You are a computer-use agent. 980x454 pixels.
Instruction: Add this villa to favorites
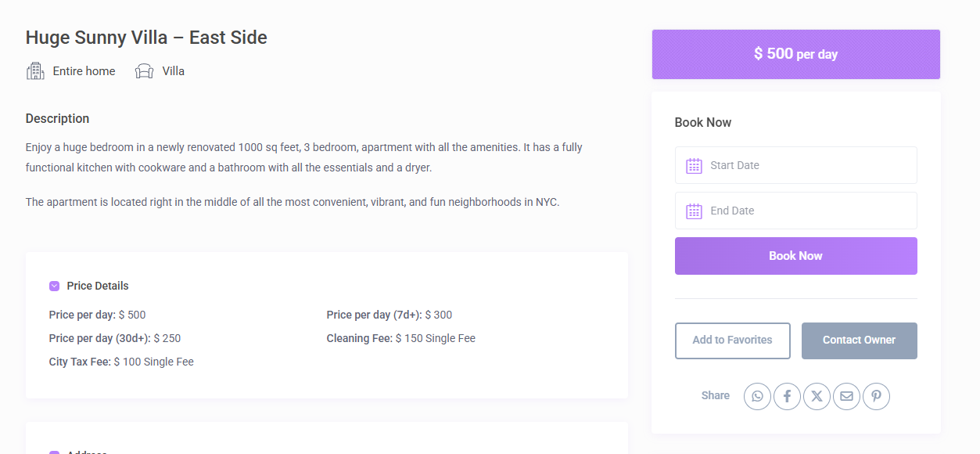(732, 340)
